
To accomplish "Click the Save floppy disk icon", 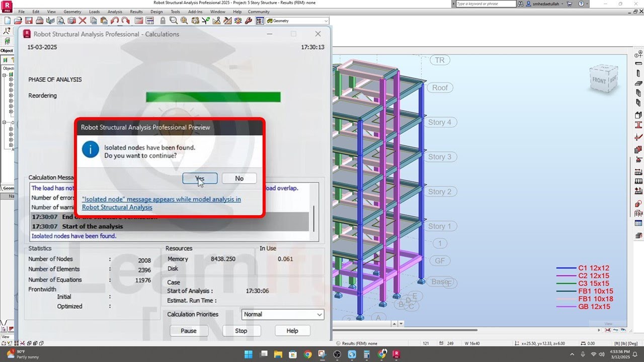I will point(29,21).
